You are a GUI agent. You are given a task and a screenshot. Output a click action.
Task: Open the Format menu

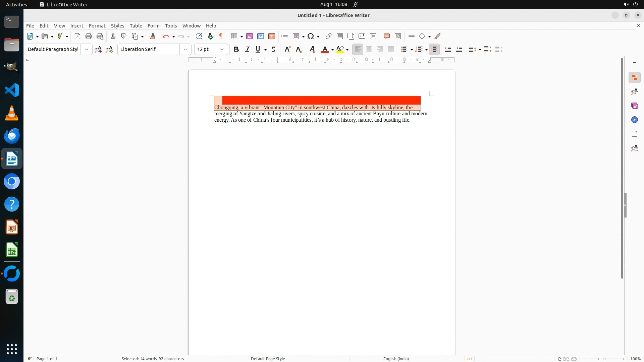(x=97, y=26)
